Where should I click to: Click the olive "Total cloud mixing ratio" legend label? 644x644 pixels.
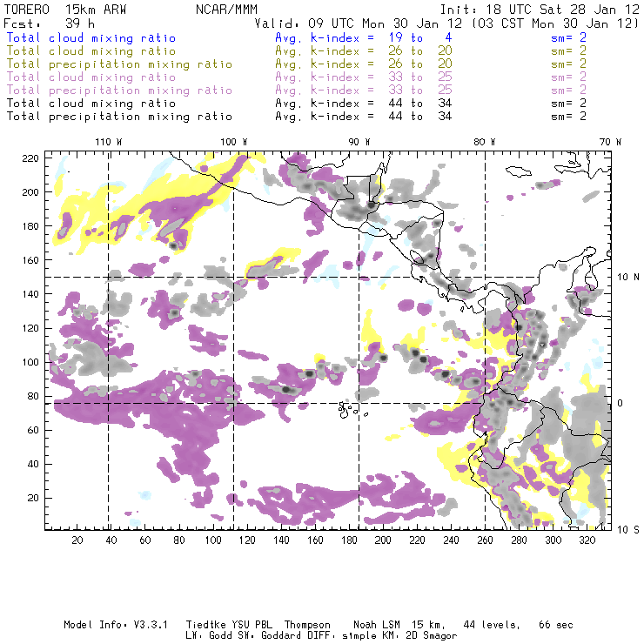click(x=91, y=51)
